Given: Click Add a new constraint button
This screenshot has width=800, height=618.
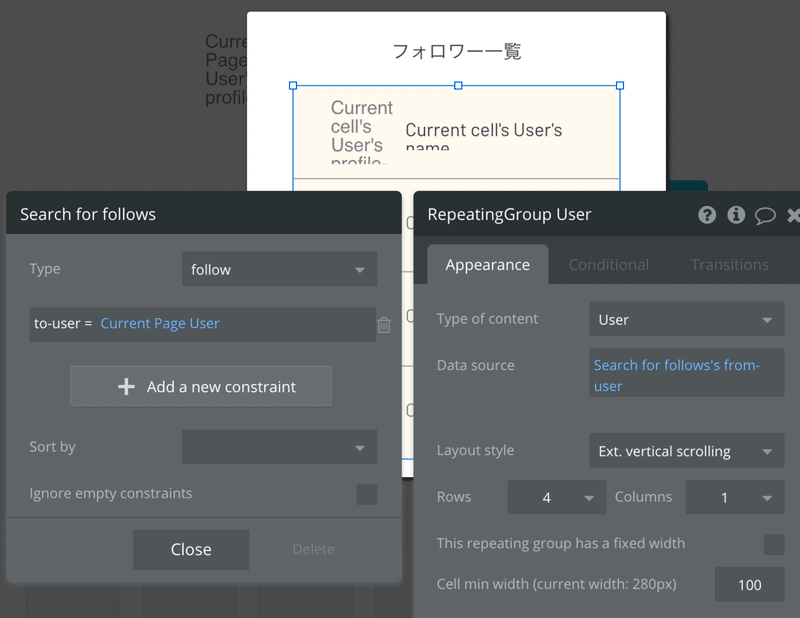Looking at the screenshot, I should click(201, 386).
